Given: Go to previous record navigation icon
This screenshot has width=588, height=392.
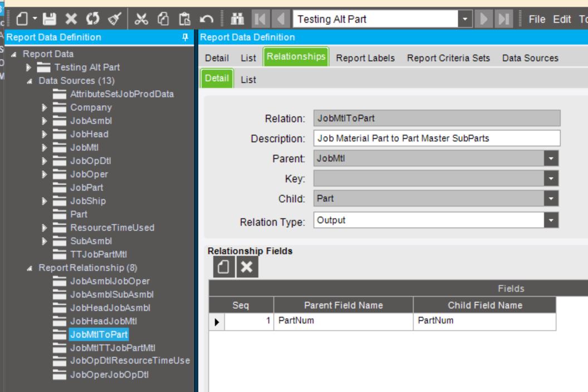Looking at the screenshot, I should [281, 19].
